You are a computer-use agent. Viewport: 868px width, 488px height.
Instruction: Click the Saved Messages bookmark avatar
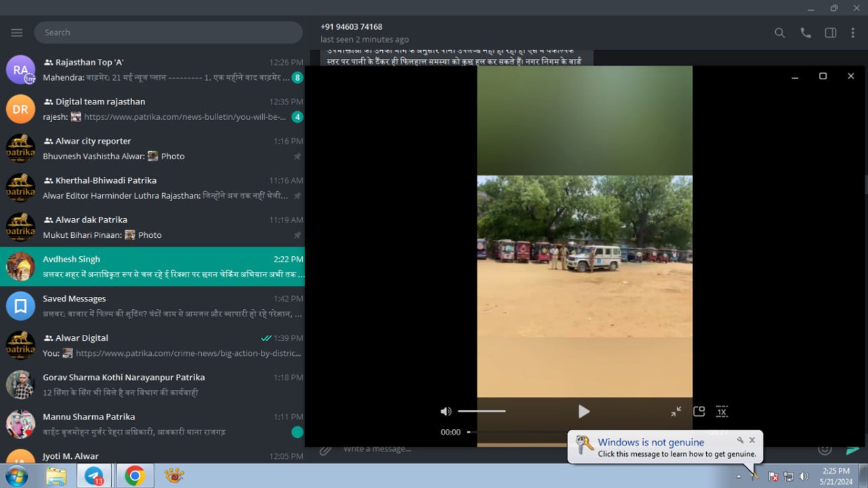tap(20, 306)
